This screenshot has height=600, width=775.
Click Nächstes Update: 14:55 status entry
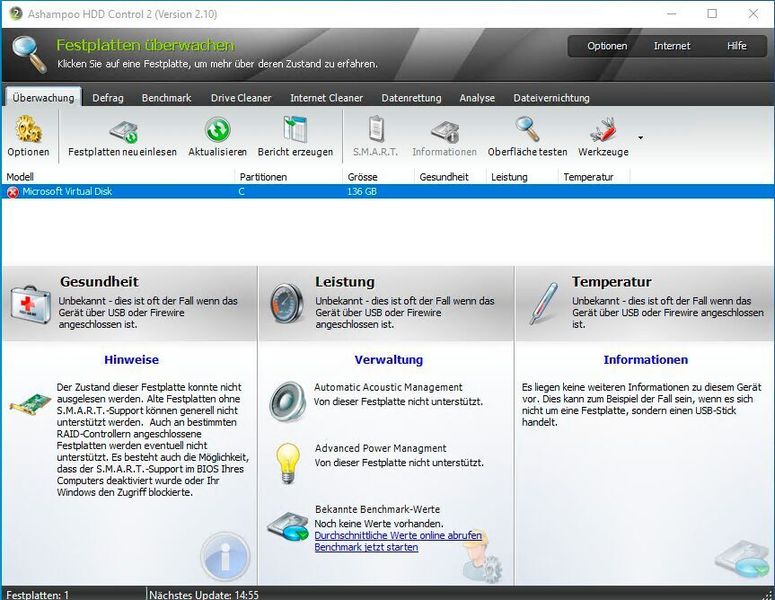[204, 595]
